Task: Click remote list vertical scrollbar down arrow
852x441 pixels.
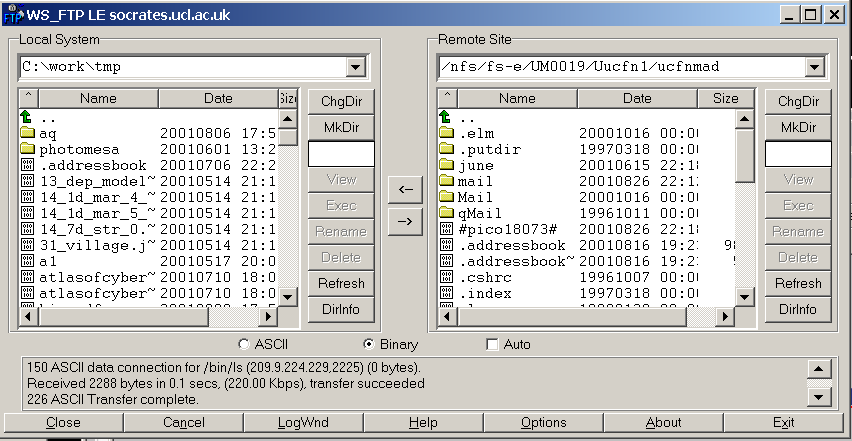Action: point(744,297)
